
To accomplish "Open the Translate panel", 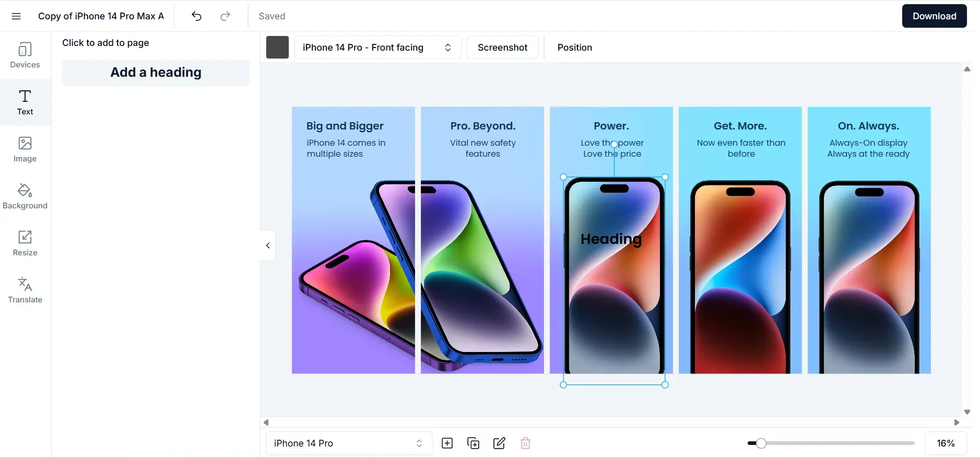I will tap(25, 290).
